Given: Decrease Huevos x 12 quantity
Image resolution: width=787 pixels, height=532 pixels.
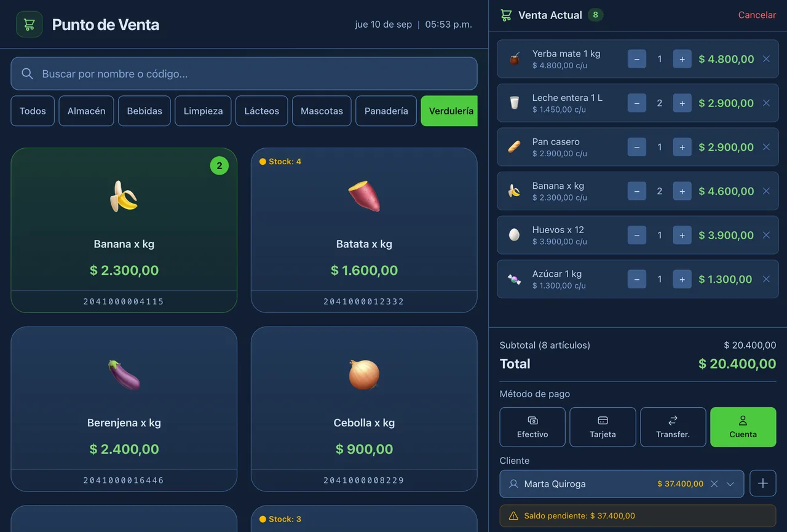Looking at the screenshot, I should [x=636, y=235].
